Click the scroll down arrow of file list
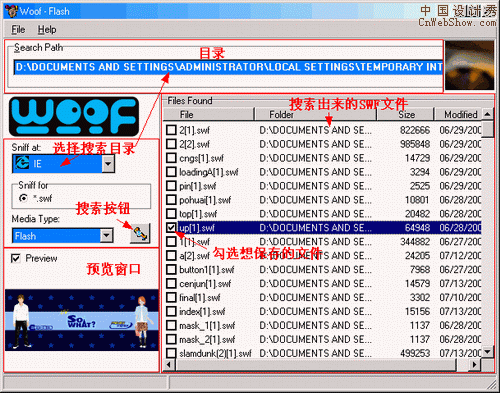This screenshot has height=393, width=500. (x=488, y=351)
